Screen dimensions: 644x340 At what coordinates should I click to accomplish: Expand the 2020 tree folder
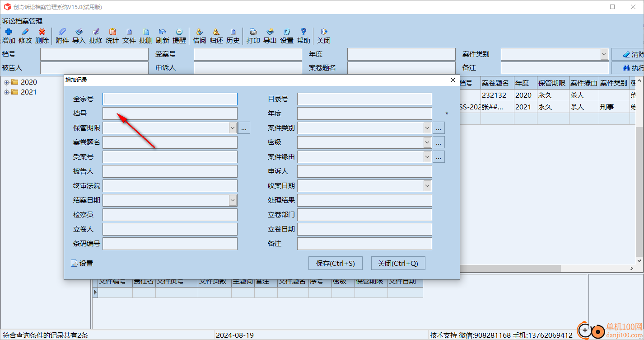[x=7, y=82]
